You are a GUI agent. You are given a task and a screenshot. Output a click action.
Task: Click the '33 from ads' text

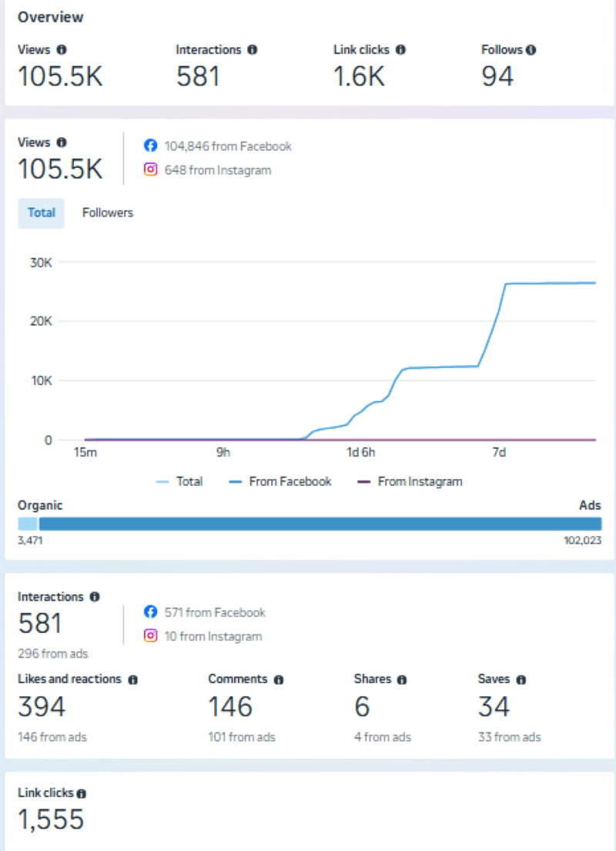[509, 737]
